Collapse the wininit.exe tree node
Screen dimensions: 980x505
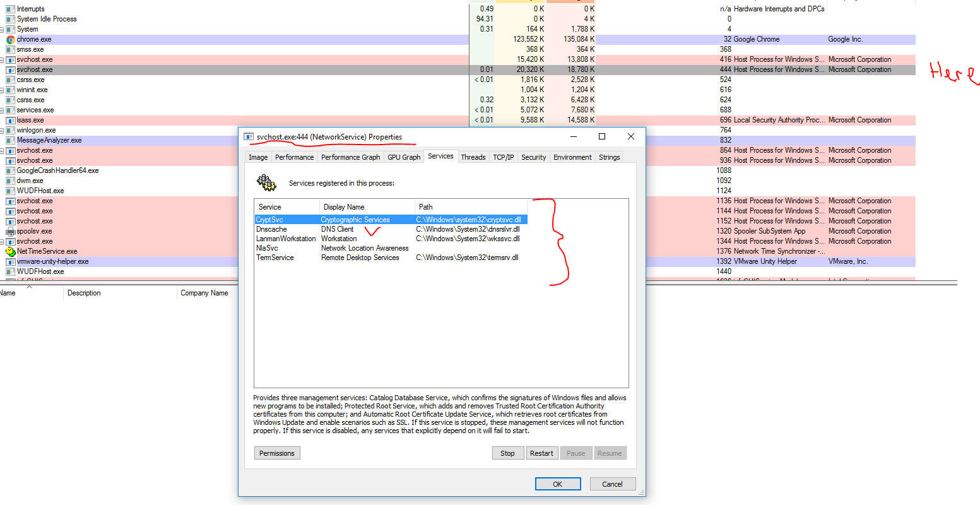[2, 90]
